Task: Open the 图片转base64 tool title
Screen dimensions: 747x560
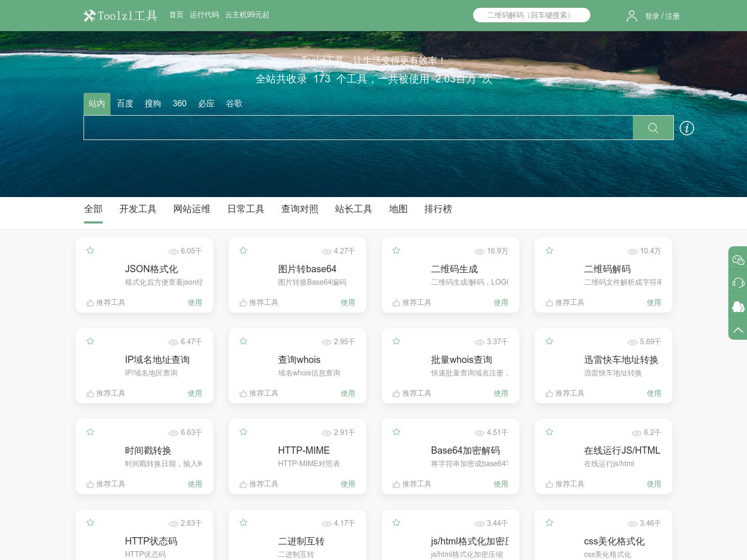Action: pos(307,269)
